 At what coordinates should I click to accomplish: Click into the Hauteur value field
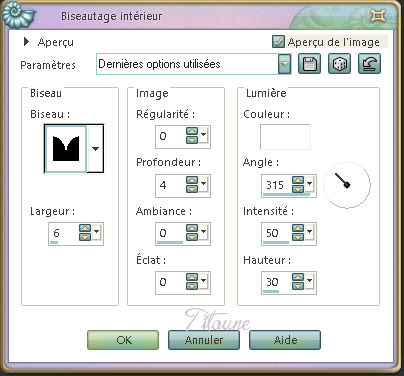click(277, 282)
